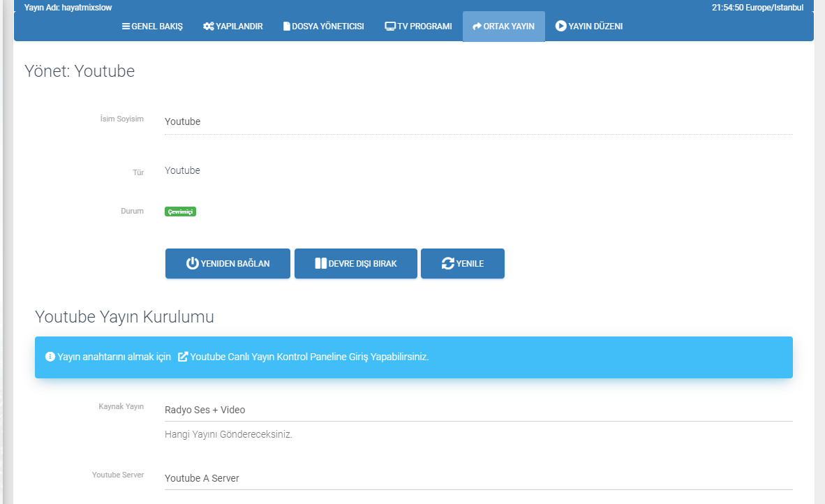Screen dimensions: 825x504
Task: Click the info circle icon in the blue banner
Action: (x=50, y=357)
